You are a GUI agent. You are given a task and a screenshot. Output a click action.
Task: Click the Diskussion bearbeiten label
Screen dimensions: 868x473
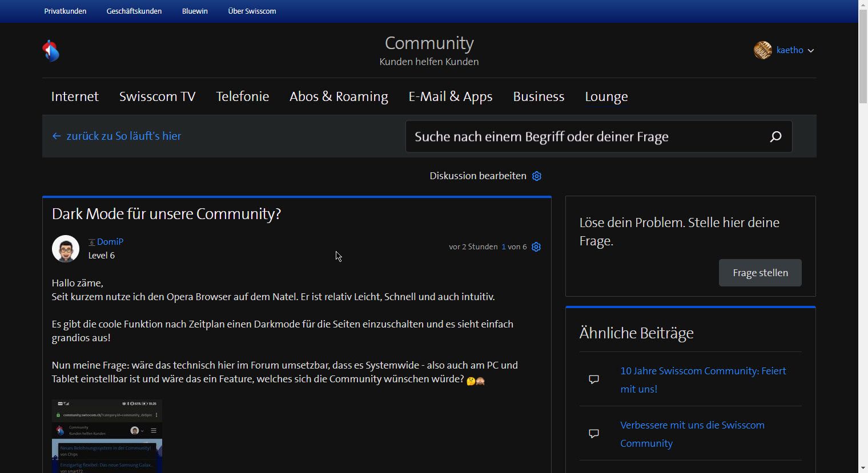[478, 176]
